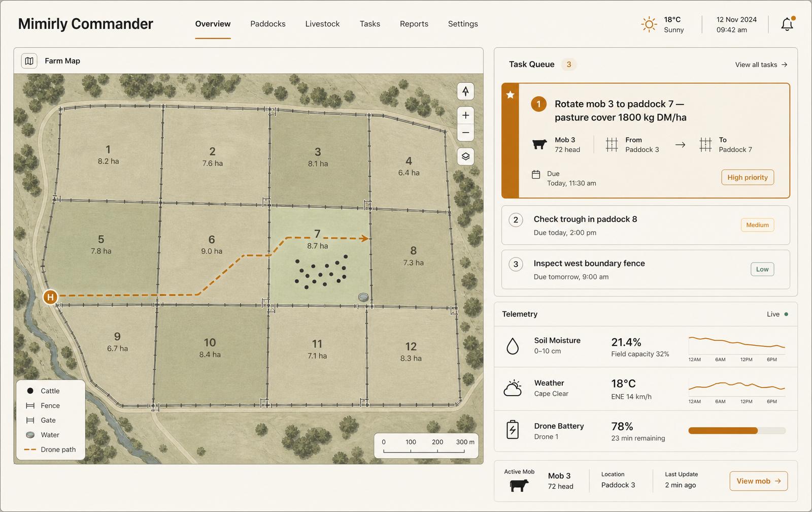The height and width of the screenshot is (512, 812).
Task: Click the From Paddock 3 fence icon
Action: [612, 145]
